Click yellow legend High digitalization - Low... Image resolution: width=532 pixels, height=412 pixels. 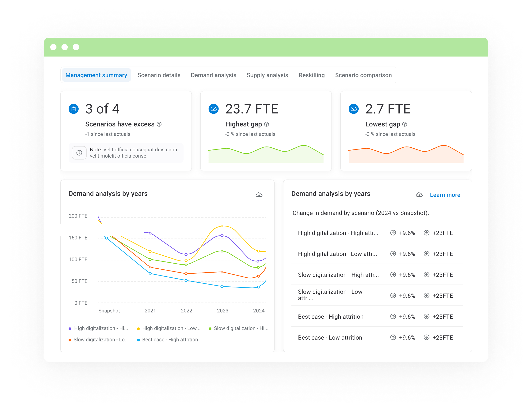coord(169,328)
